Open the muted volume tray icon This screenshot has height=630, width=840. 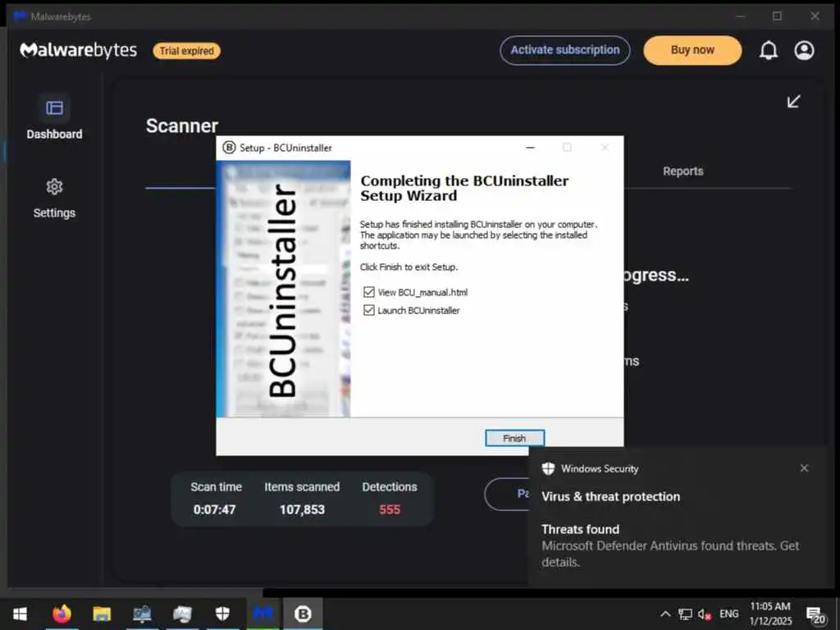point(704,614)
